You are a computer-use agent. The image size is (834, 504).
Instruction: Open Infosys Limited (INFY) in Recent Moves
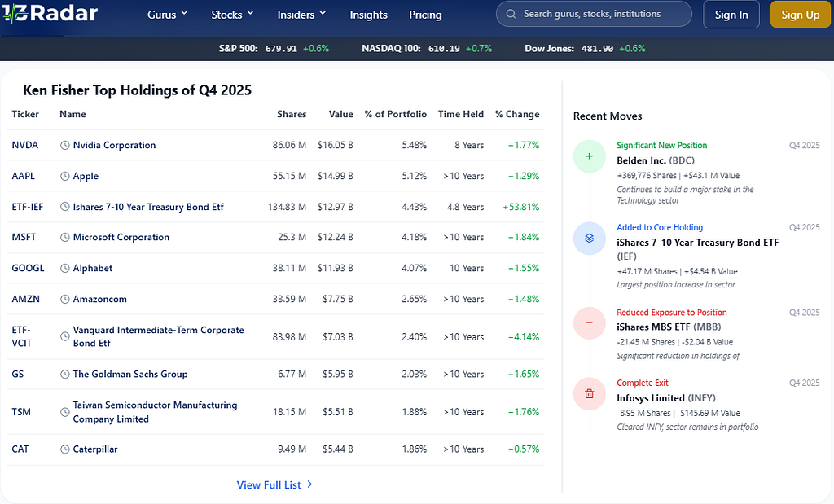(x=666, y=398)
